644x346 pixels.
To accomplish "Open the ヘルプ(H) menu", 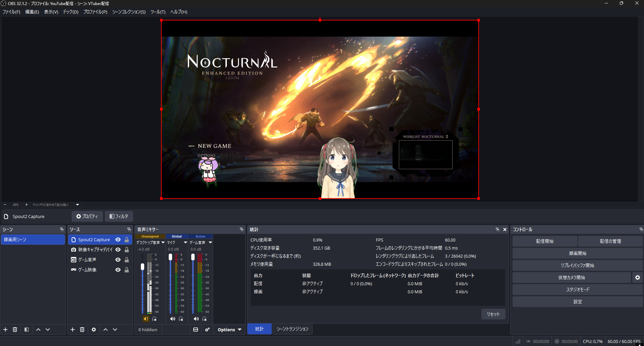I will point(178,12).
